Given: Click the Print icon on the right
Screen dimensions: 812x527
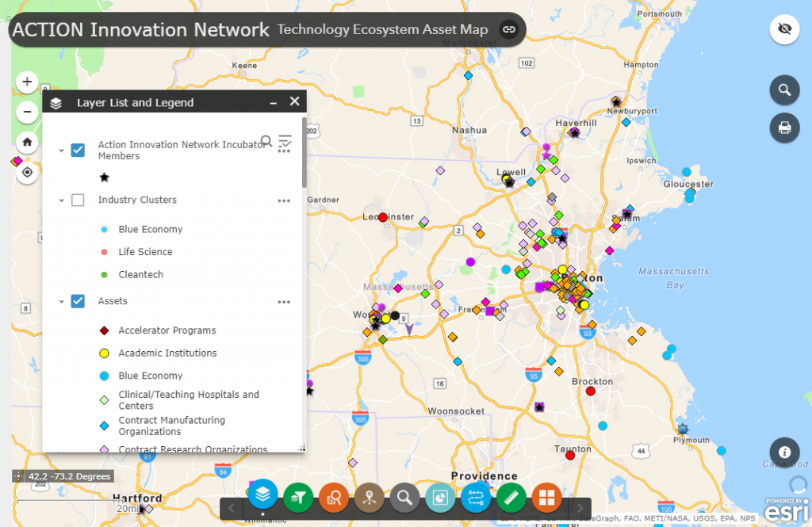Looking at the screenshot, I should (784, 128).
